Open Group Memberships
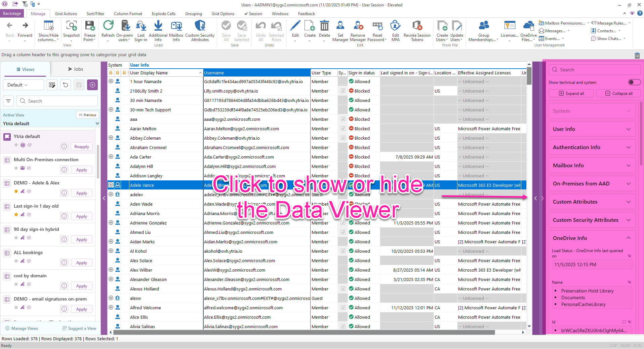 coord(483,30)
